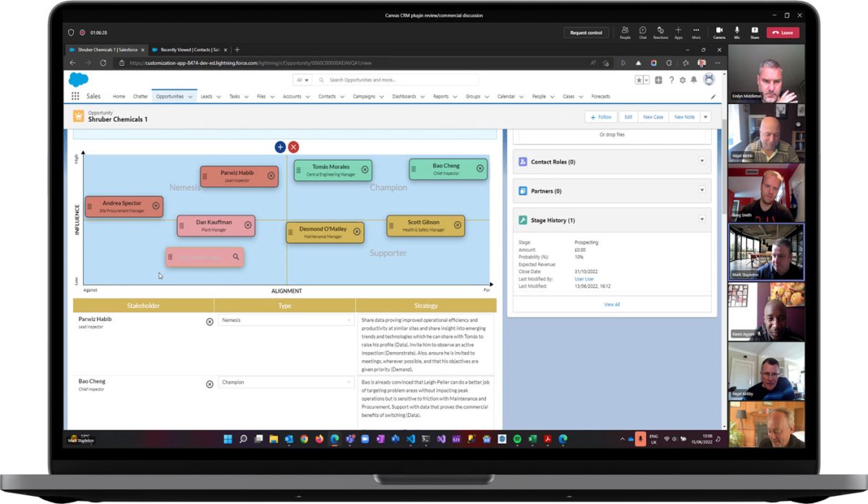
Task: Click search icon on the blank stakeholder card
Action: (x=236, y=257)
